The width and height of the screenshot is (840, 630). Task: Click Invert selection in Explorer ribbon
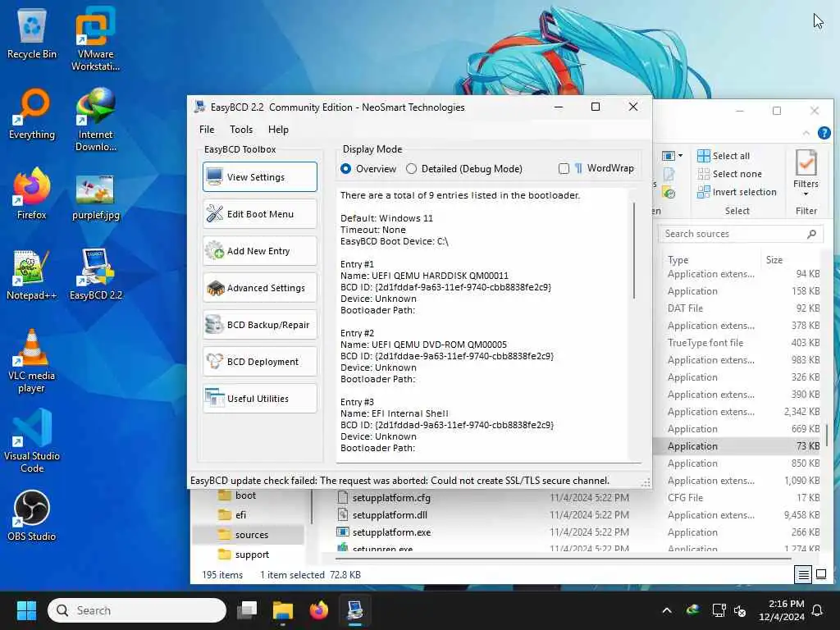tap(737, 192)
